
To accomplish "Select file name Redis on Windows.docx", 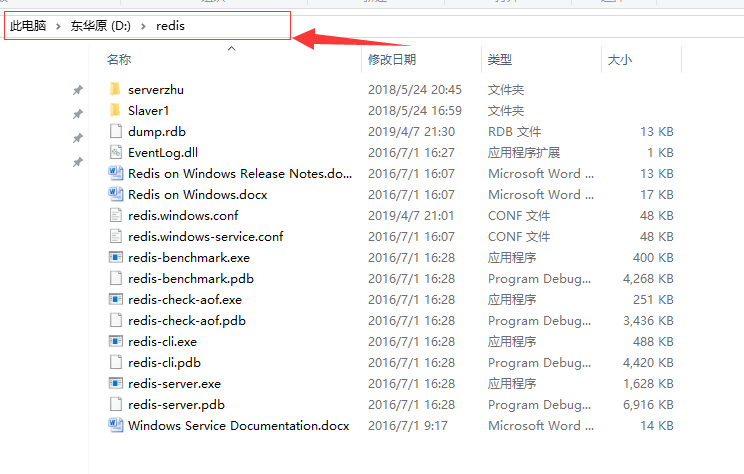I will [197, 194].
